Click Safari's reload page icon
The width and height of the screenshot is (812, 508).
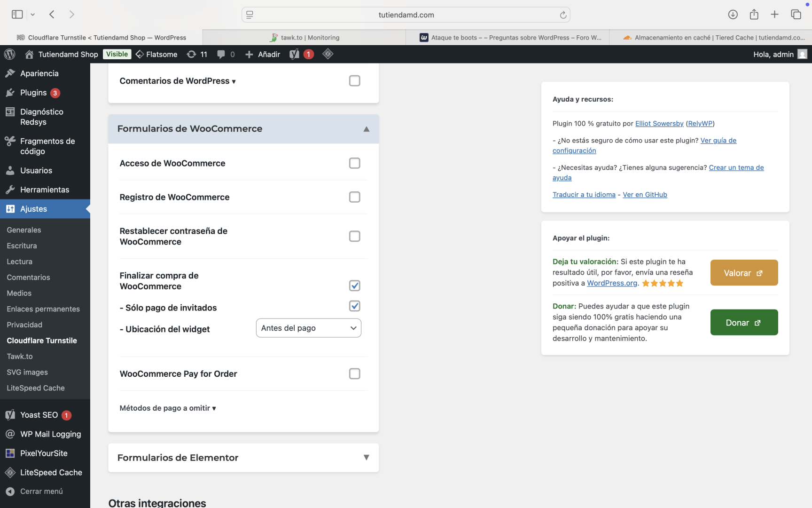[563, 15]
